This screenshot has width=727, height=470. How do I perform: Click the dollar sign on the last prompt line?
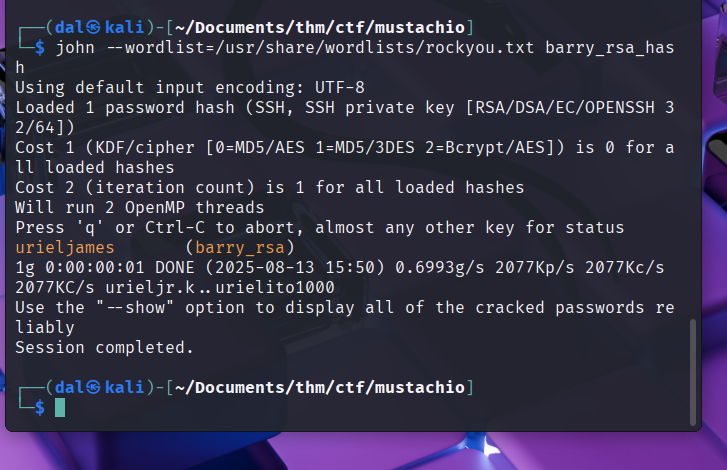(x=40, y=407)
